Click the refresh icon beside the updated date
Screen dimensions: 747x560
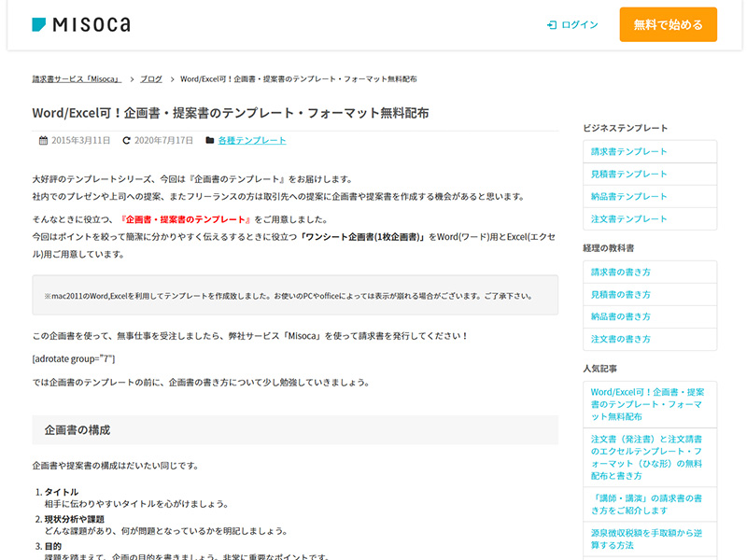point(126,141)
